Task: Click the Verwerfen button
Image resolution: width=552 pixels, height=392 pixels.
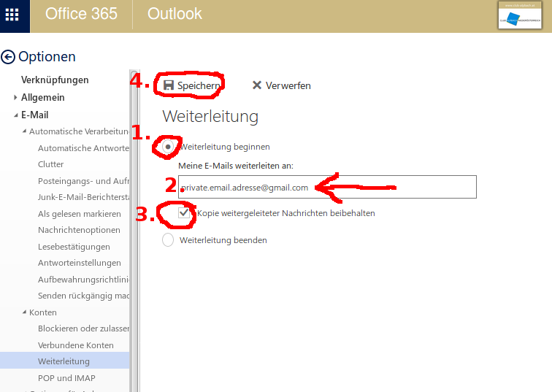Action: coord(282,85)
